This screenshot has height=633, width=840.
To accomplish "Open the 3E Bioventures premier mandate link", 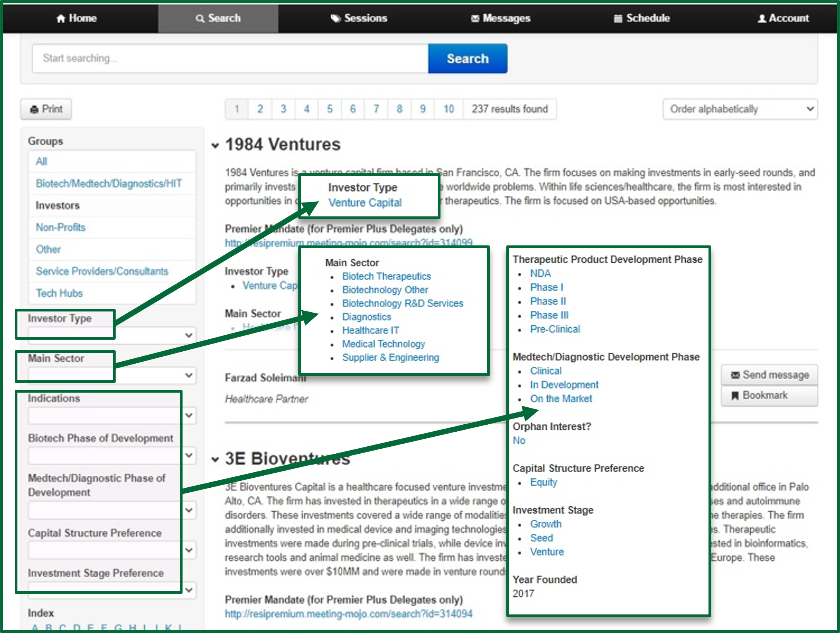I will [348, 614].
